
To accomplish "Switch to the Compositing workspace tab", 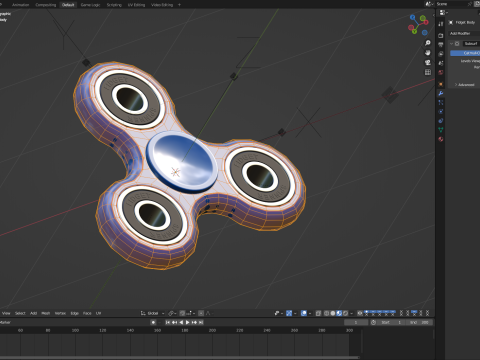I will [x=46, y=5].
